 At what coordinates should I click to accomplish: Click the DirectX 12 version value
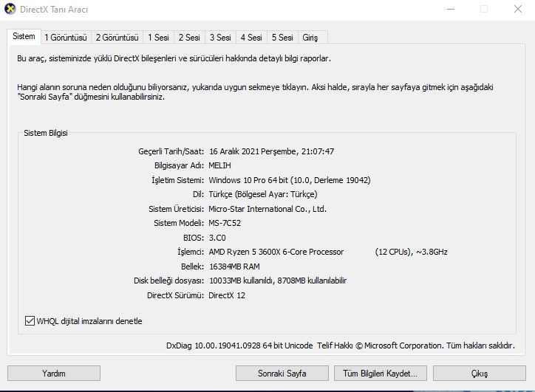tap(227, 295)
